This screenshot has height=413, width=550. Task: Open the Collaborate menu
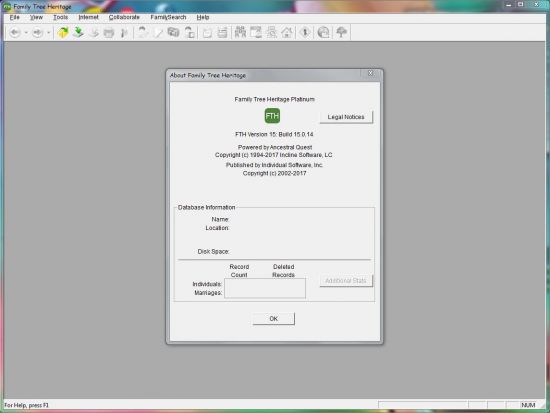(x=124, y=17)
